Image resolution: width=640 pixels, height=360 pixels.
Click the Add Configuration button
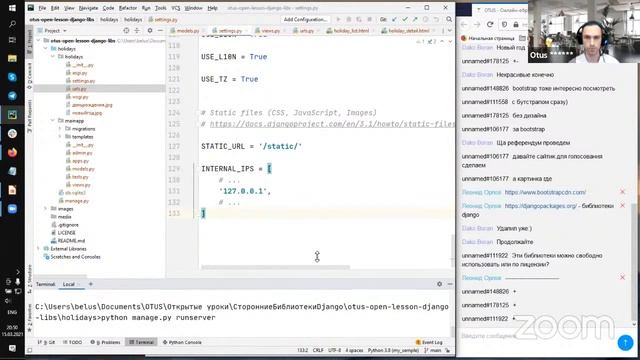click(x=305, y=19)
